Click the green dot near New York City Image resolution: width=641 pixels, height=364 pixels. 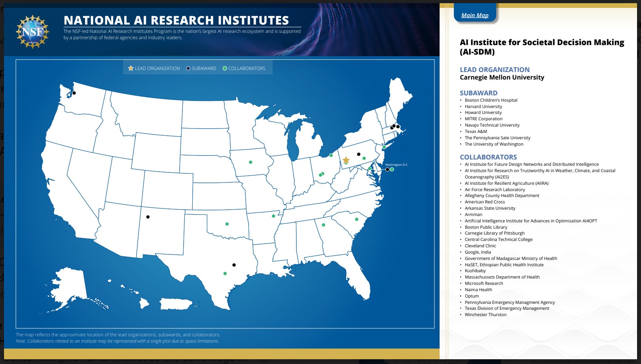pyautogui.click(x=384, y=147)
